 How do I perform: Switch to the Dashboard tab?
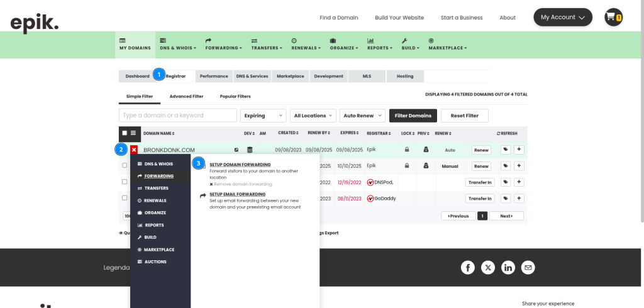(138, 77)
